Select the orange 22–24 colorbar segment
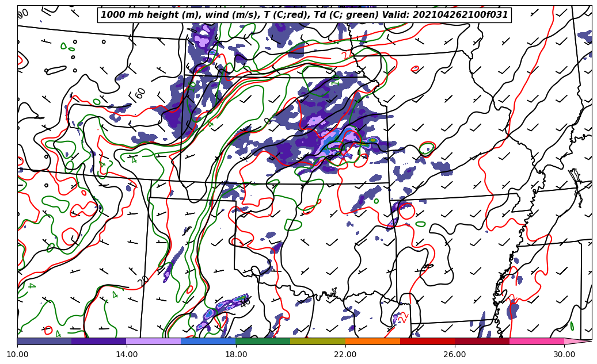The height and width of the screenshot is (364, 597). (372, 341)
